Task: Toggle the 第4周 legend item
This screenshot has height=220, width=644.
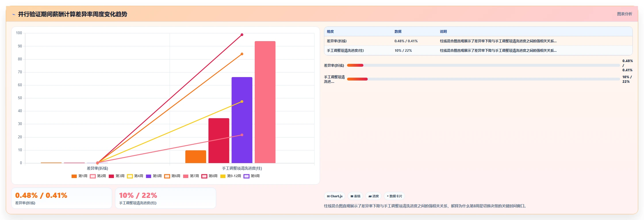Action: click(135, 176)
